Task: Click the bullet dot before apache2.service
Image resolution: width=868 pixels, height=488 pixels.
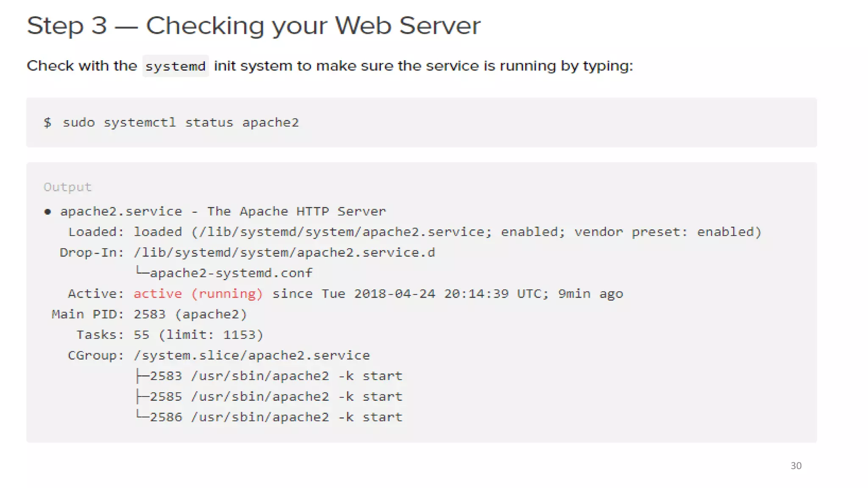Action: (47, 212)
